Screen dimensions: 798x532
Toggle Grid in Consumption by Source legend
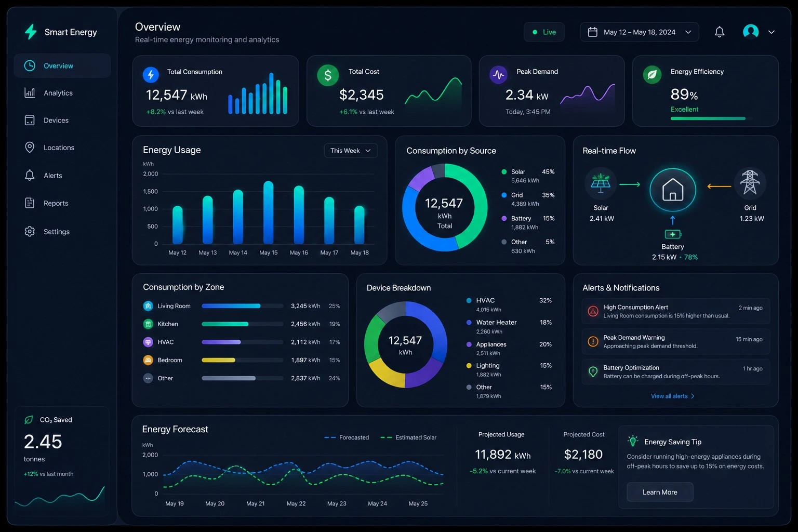click(528, 199)
